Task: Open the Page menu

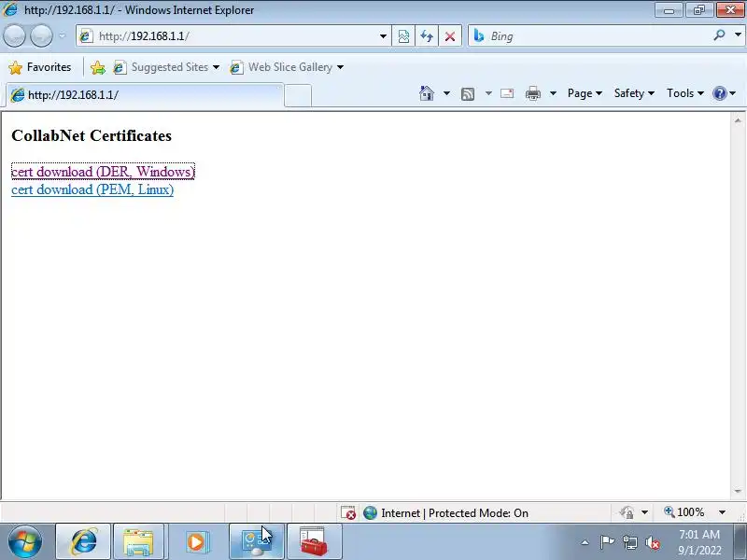Action: (x=585, y=93)
